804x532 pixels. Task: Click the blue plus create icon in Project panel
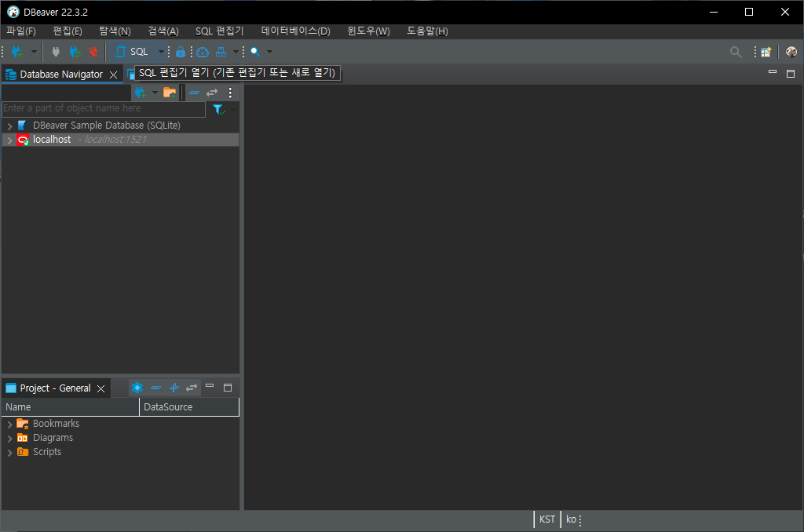click(174, 388)
